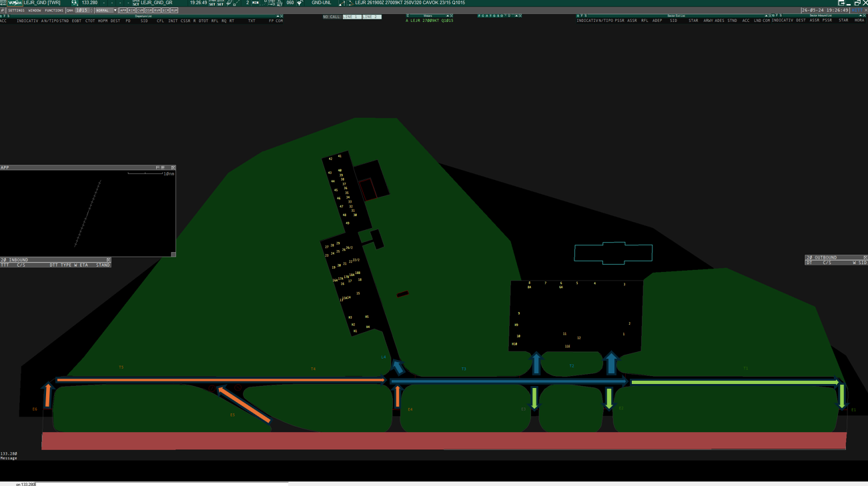The height and width of the screenshot is (486, 868).
Task: Toggle the APM alert button
Action: coord(123,11)
